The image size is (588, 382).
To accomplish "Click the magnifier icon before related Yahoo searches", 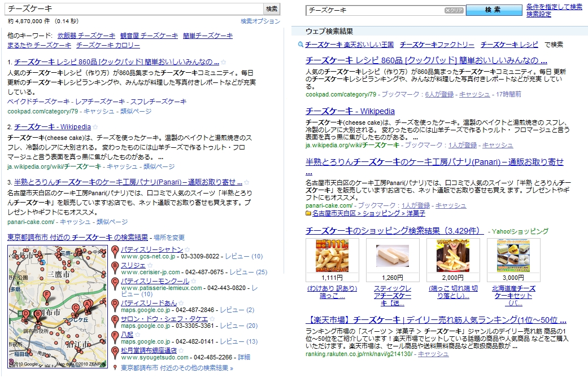I will click(x=300, y=45).
